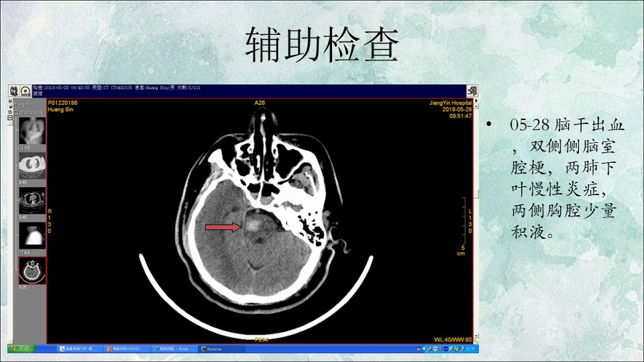
Task: Click the exit door icon in viewer header
Action: pyautogui.click(x=472, y=91)
